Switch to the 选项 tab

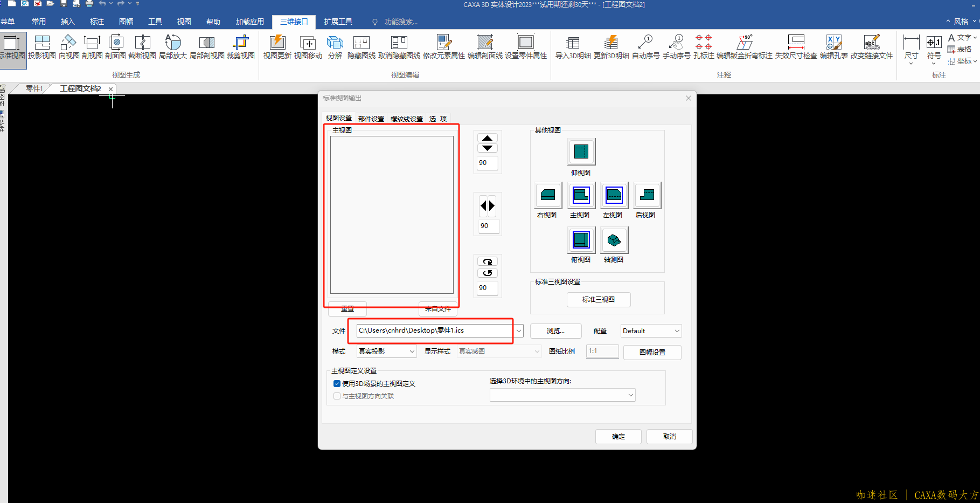438,119
